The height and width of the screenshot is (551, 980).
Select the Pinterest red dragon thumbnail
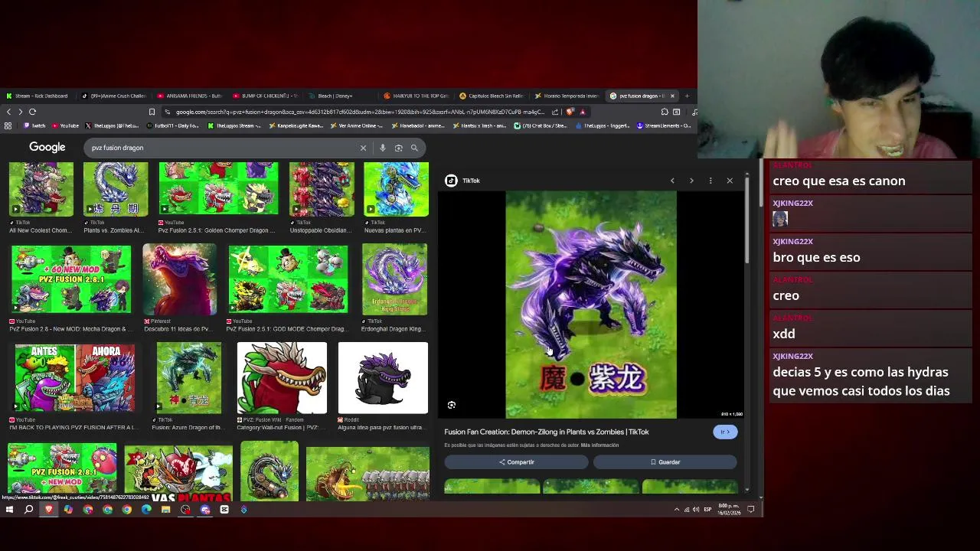[179, 279]
